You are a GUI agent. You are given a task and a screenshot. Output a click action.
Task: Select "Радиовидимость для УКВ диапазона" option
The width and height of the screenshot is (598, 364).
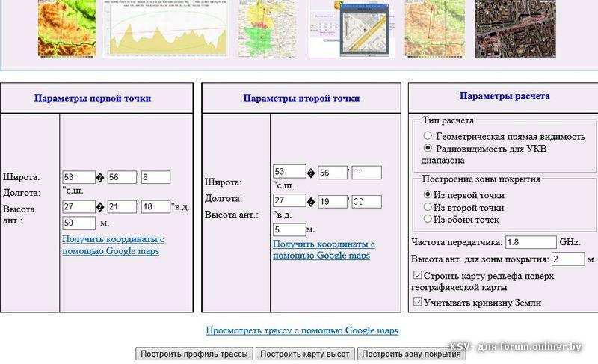pos(428,148)
